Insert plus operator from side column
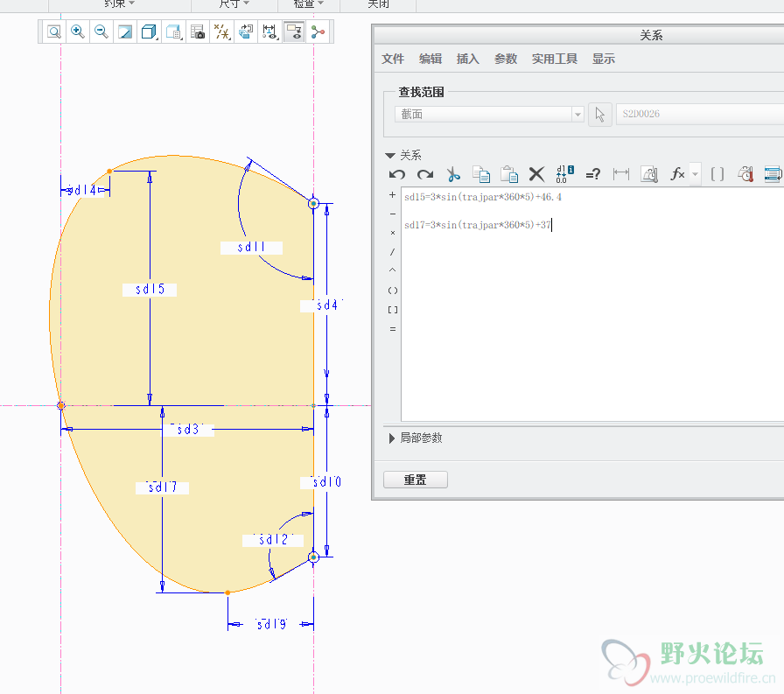Viewport: 784px width, 694px height. click(393, 195)
